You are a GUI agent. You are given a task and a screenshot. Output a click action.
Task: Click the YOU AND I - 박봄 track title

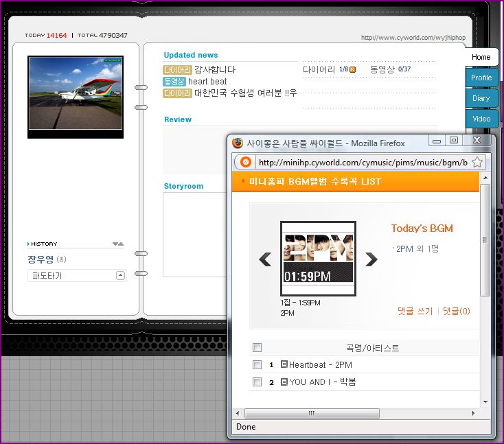(323, 382)
